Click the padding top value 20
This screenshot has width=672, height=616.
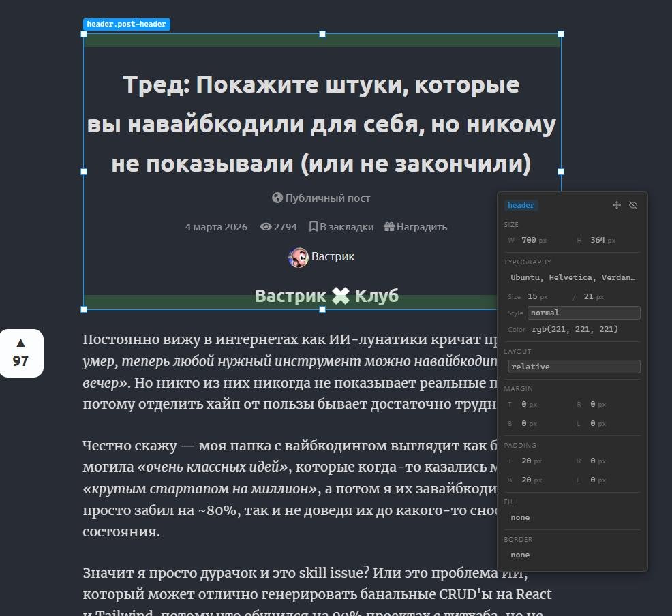point(526,461)
